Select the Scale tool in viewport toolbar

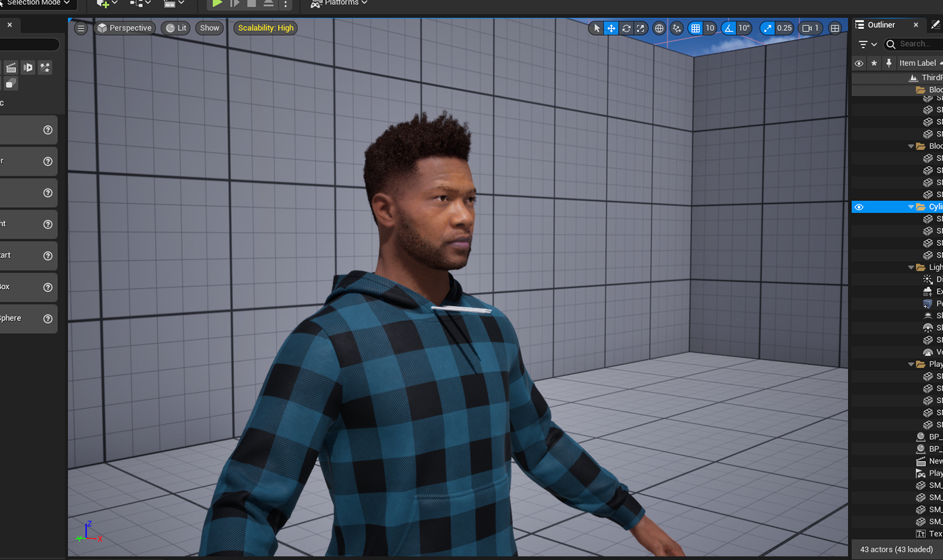(640, 28)
